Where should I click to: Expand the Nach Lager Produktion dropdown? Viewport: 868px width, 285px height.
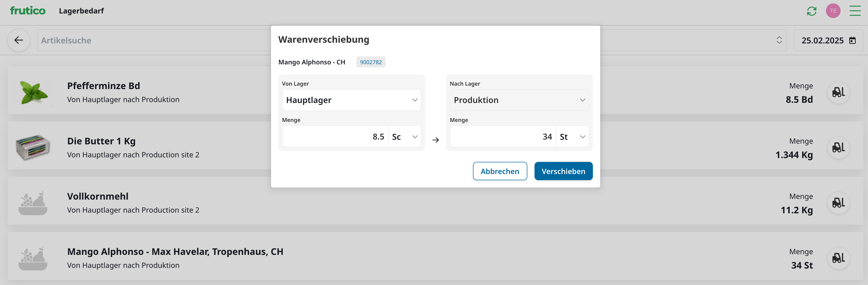(x=519, y=100)
